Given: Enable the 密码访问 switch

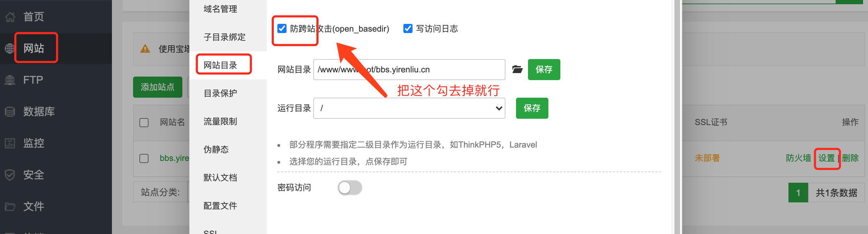Looking at the screenshot, I should (x=350, y=188).
